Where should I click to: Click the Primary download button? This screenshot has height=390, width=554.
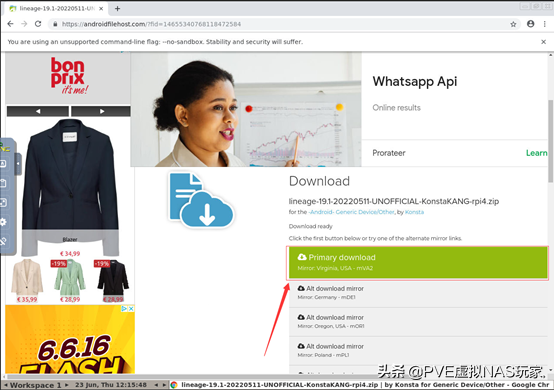(x=418, y=262)
